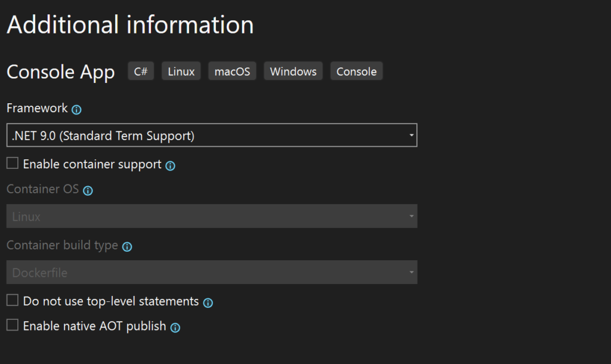Show the Container OS info tooltip icon
Screen dimensions: 611x364
88,191
